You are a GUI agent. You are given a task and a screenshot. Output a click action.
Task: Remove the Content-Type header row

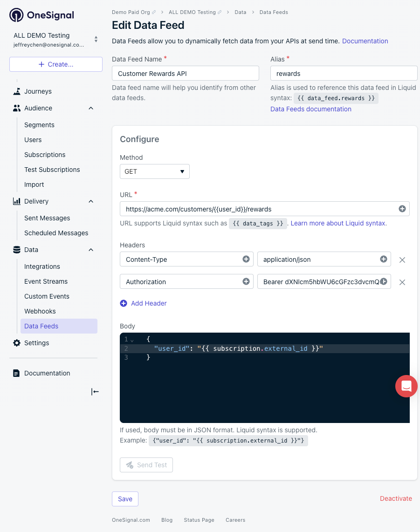tap(402, 260)
